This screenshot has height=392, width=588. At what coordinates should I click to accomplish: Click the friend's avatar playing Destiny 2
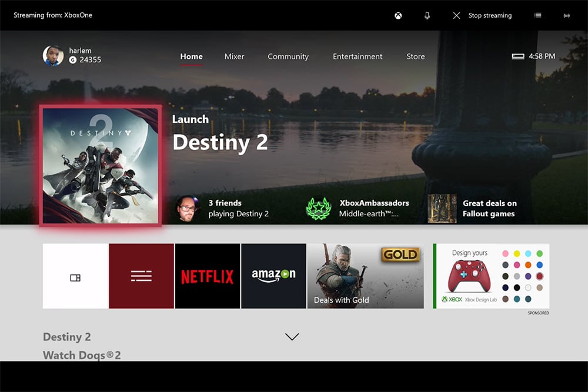click(x=187, y=209)
